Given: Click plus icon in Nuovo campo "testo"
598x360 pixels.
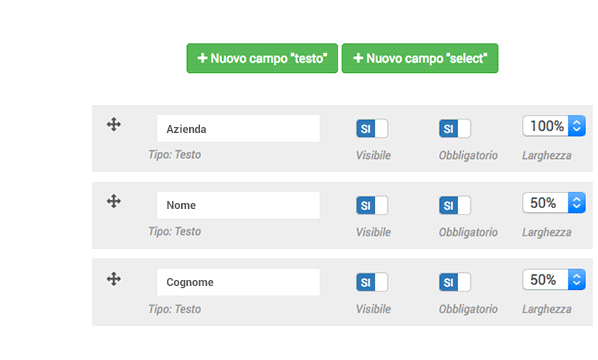Looking at the screenshot, I should click(203, 58).
